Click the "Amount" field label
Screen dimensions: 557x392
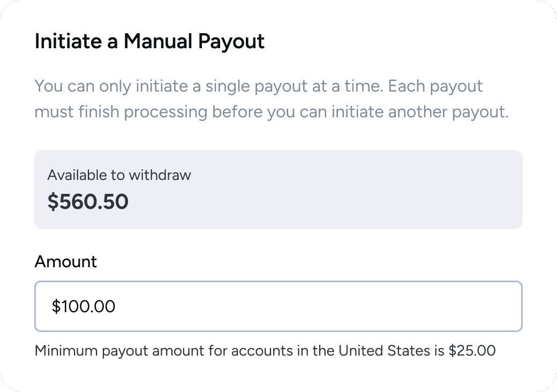click(66, 262)
